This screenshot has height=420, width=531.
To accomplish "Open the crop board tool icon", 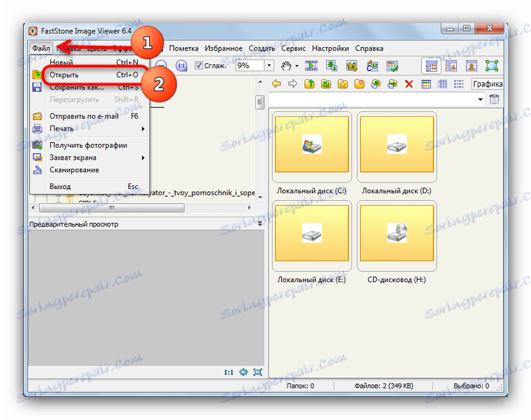I will coord(352,66).
